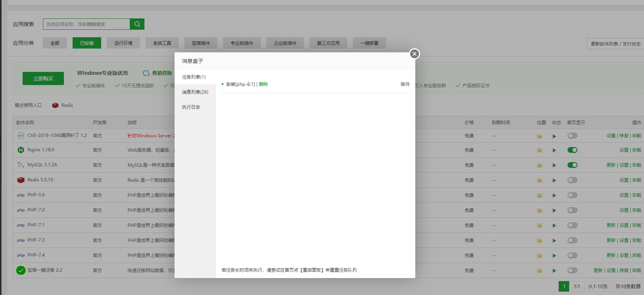Click status play icon for Nginx 1.18.0
Viewport: 644px width, 295px height.
tap(554, 150)
